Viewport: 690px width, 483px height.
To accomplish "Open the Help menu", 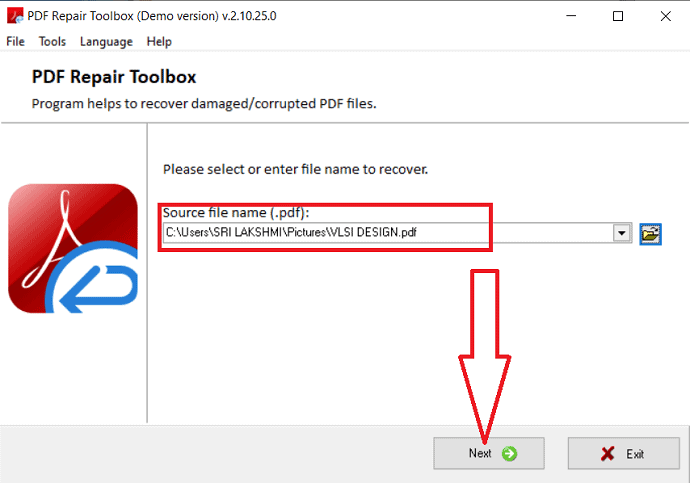I will coord(159,42).
